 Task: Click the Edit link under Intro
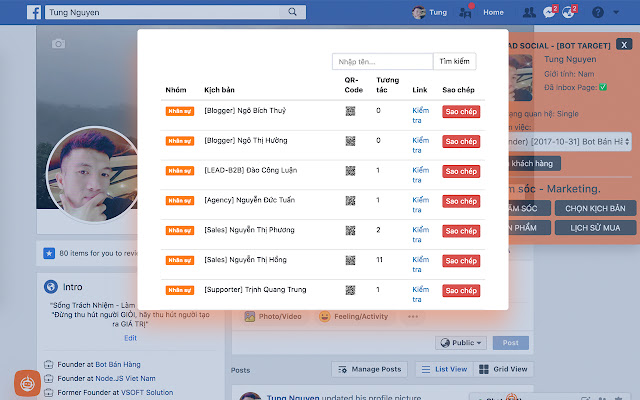point(131,338)
